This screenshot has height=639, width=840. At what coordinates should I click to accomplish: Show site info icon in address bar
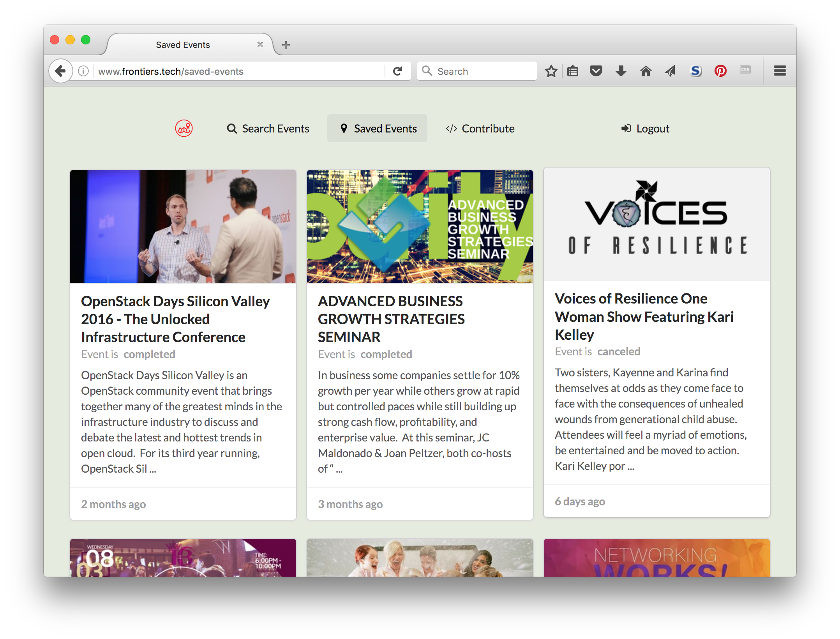pyautogui.click(x=83, y=71)
